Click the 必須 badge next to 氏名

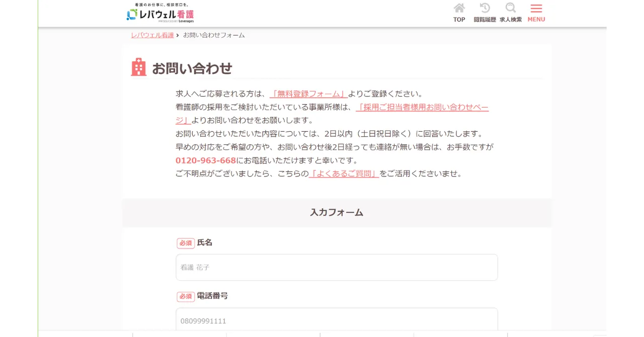pos(186,243)
